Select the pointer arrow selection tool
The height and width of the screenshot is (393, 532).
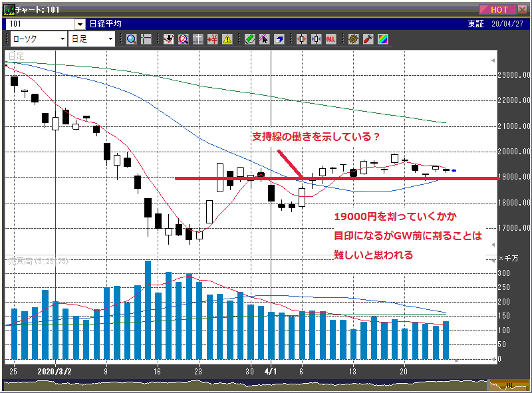[264, 39]
